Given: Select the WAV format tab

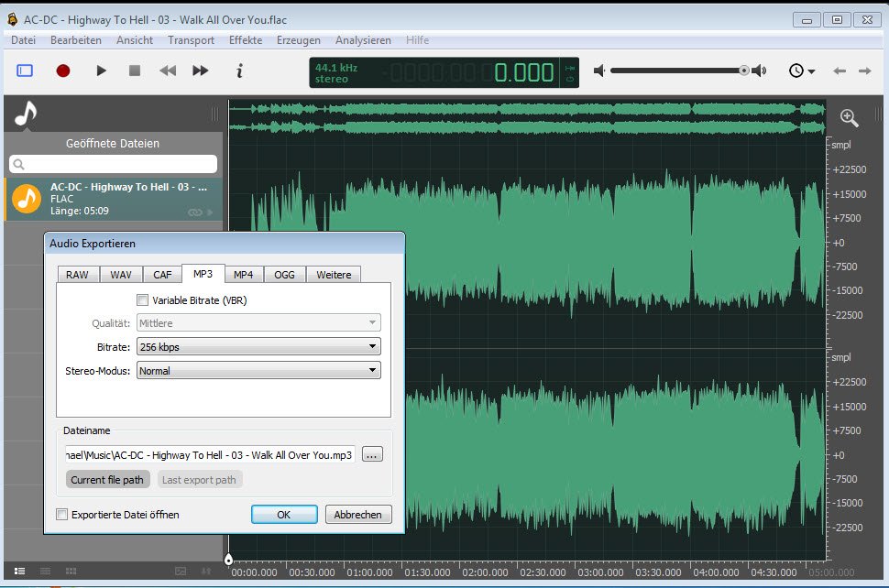Looking at the screenshot, I should [121, 275].
